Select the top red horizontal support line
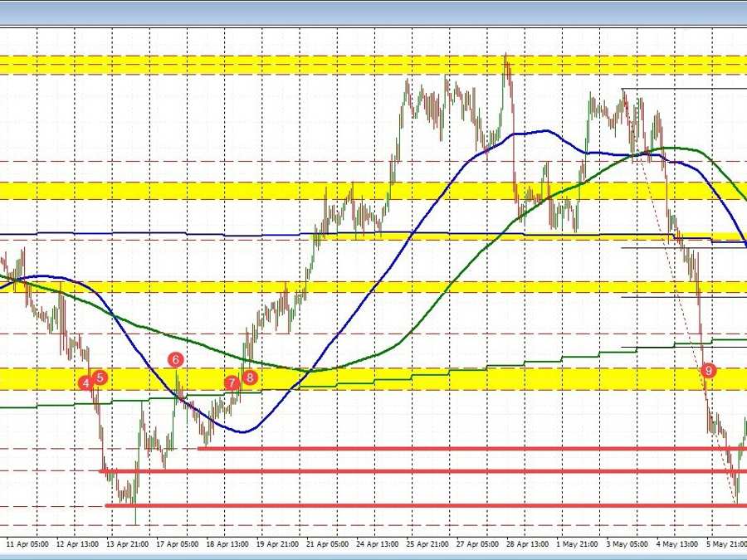The image size is (747, 560). [x=472, y=449]
